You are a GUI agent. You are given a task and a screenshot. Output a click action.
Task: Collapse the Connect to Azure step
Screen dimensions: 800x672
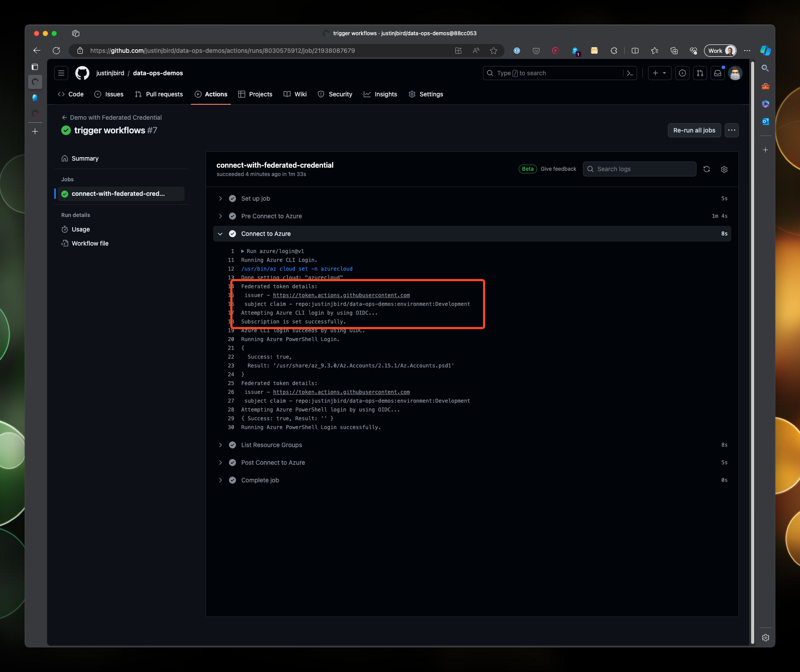[x=221, y=234]
